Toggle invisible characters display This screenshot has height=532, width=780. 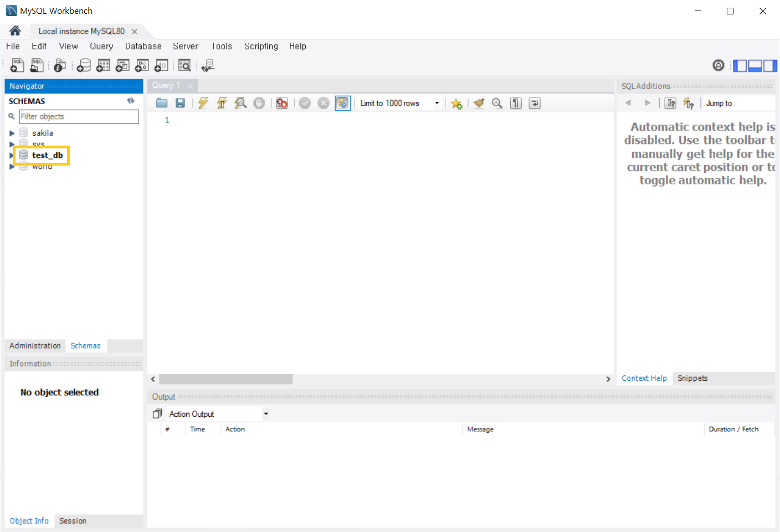point(516,103)
